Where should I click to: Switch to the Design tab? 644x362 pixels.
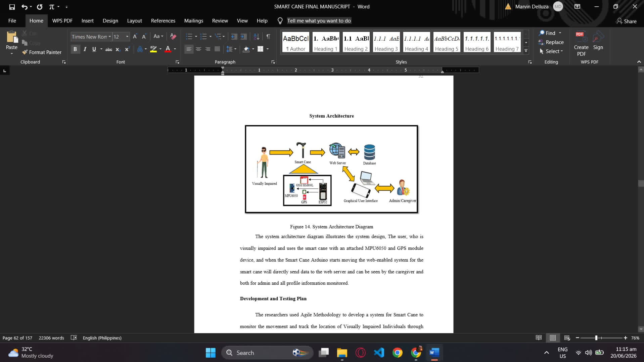click(110, 21)
